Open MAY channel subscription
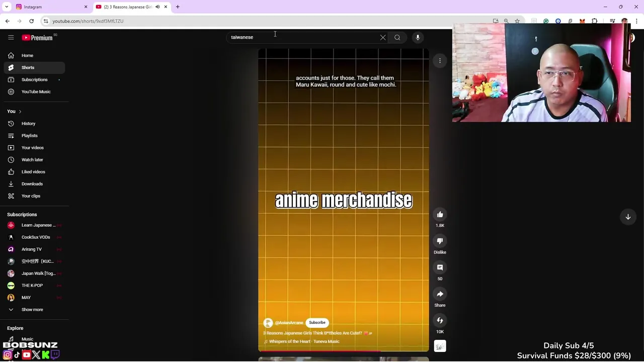This screenshot has width=644, height=362. (34, 297)
